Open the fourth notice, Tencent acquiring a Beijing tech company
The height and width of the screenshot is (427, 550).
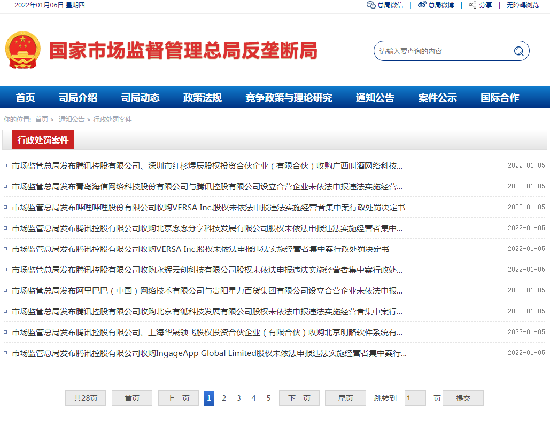(207, 228)
